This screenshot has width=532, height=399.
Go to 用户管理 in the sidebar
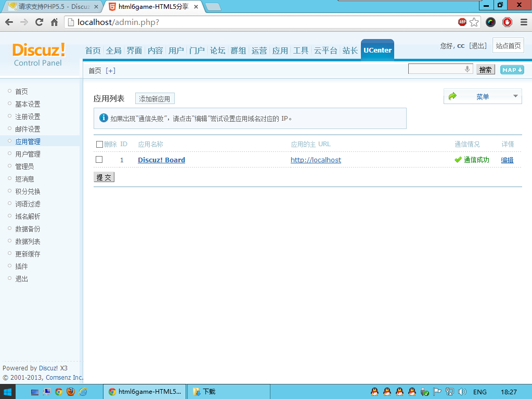pyautogui.click(x=28, y=154)
